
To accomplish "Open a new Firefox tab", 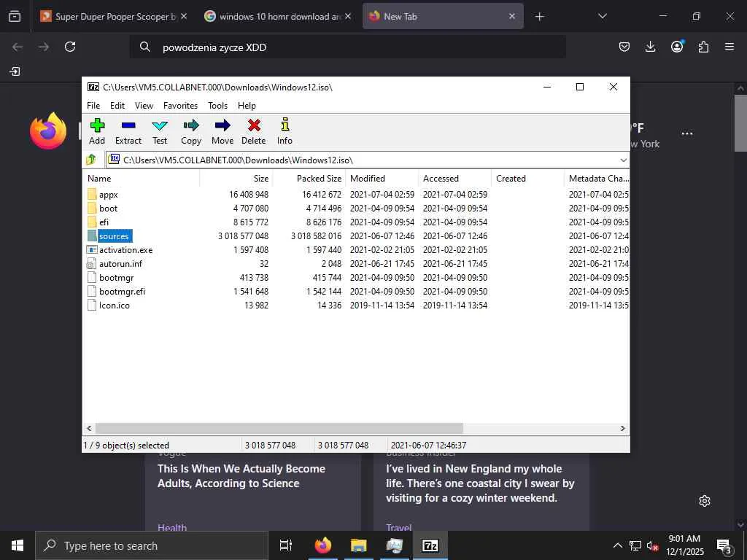I will click(539, 17).
